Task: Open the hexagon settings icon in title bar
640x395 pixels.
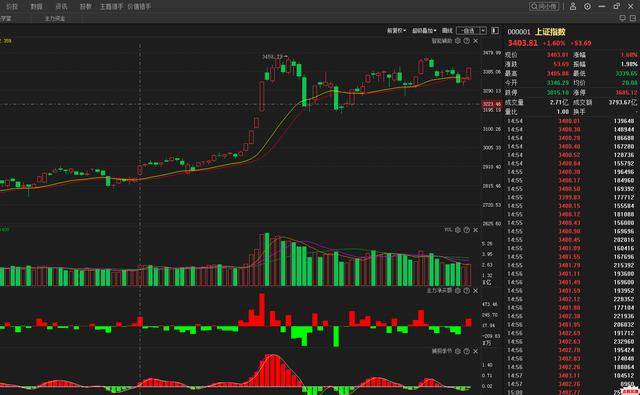Action: [587, 7]
